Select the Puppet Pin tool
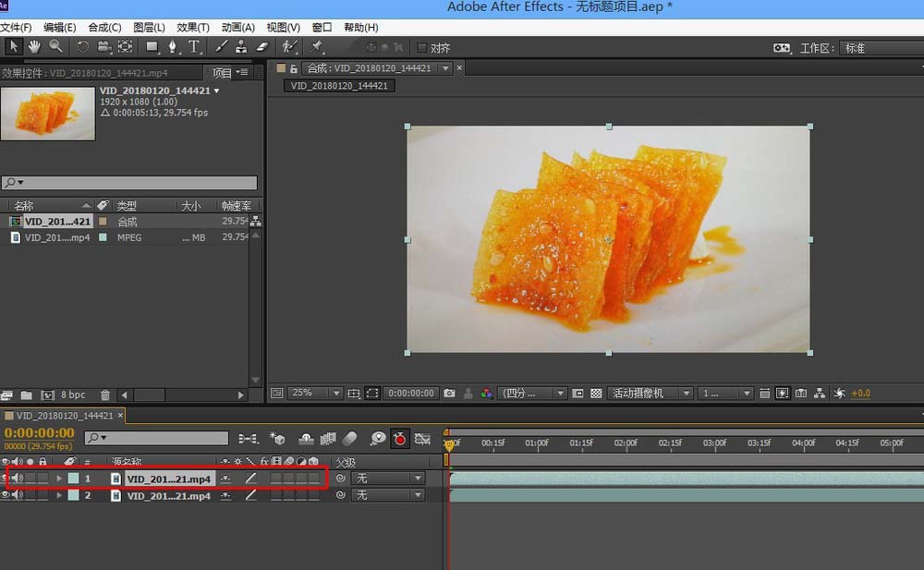 317,46
